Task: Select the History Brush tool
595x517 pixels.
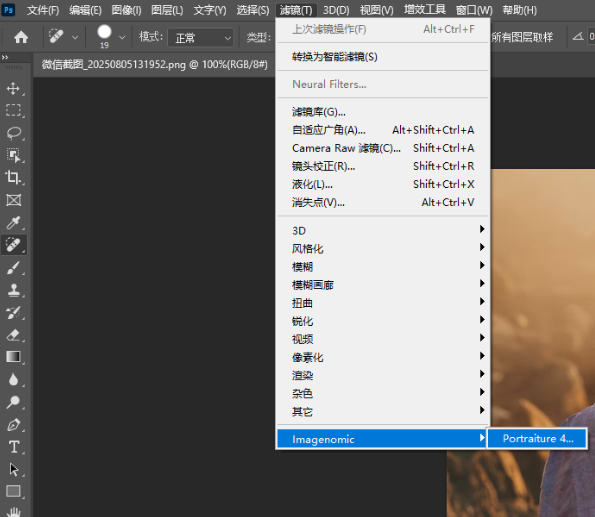Action: [13, 313]
